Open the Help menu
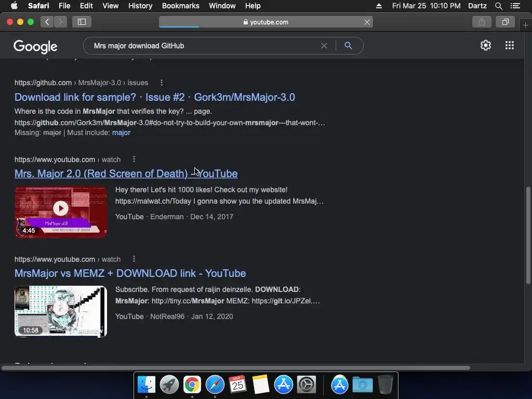Viewport: 532px width, 399px height. click(x=253, y=6)
